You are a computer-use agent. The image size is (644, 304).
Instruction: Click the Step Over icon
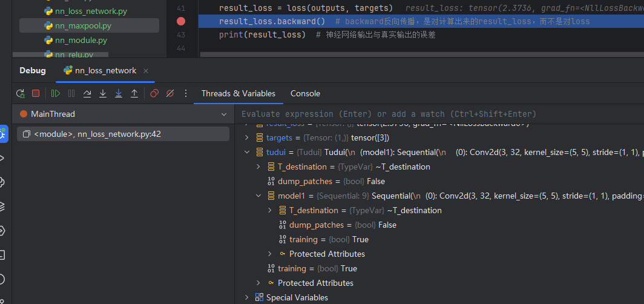pyautogui.click(x=87, y=94)
